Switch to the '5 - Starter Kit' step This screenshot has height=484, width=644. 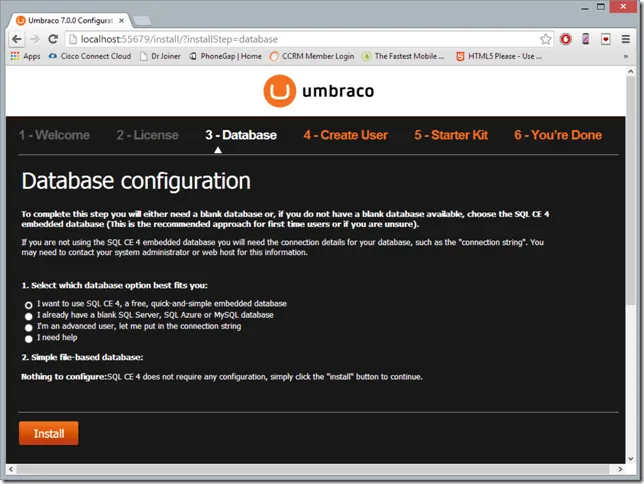tap(450, 135)
